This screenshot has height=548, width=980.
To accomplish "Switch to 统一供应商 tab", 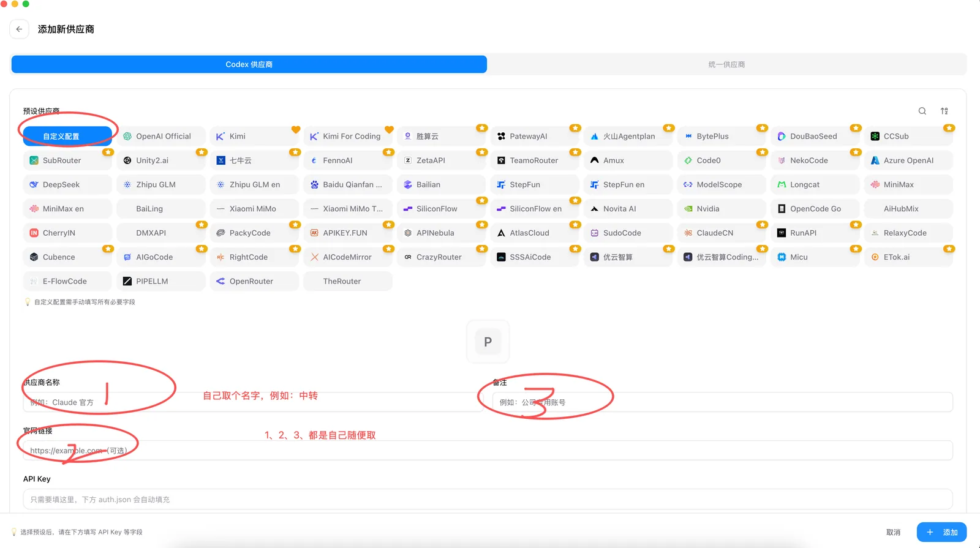I will [x=726, y=64].
